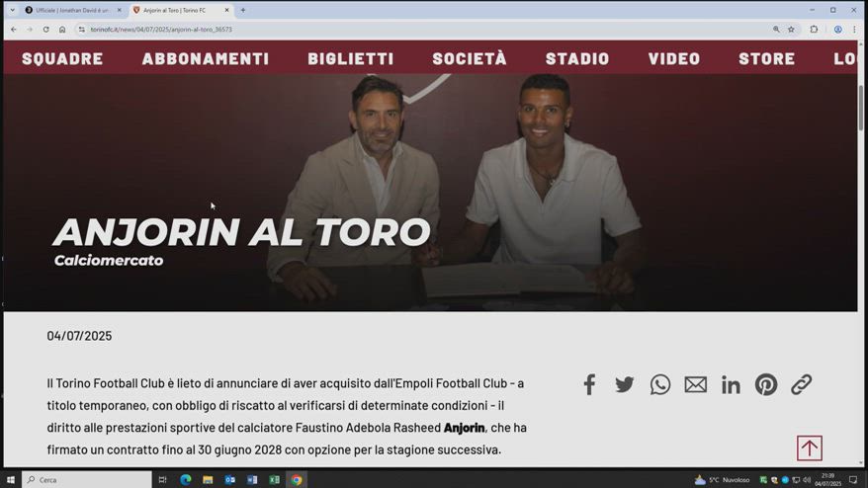Screen dimensions: 868x488
Task: Share via the WhatsApp icon
Action: point(659,384)
